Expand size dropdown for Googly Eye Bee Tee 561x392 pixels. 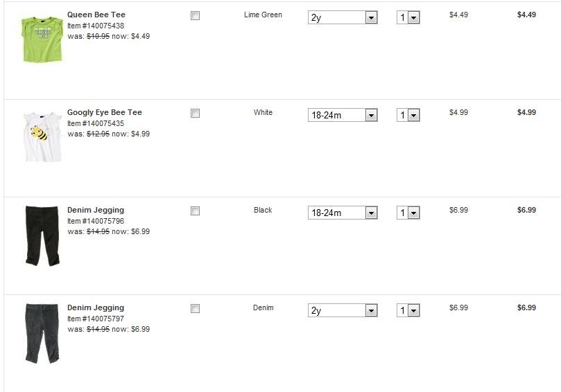click(343, 116)
